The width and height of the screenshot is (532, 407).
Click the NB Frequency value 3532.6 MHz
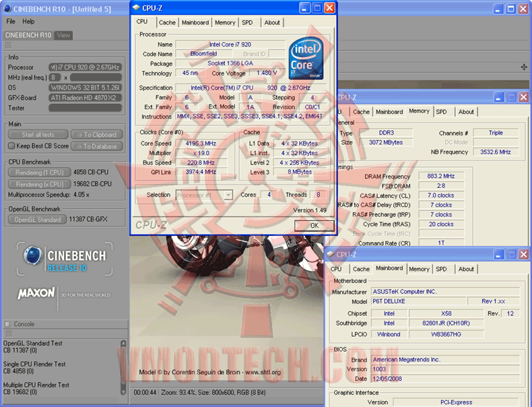point(496,152)
